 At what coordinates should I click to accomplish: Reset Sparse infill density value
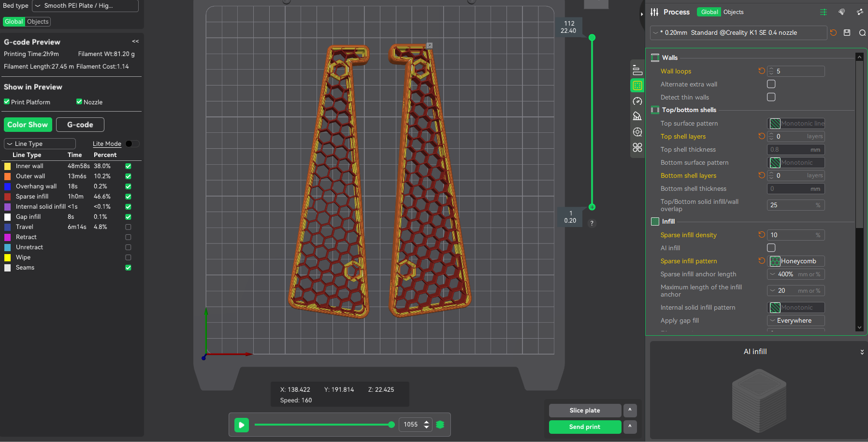coord(762,235)
